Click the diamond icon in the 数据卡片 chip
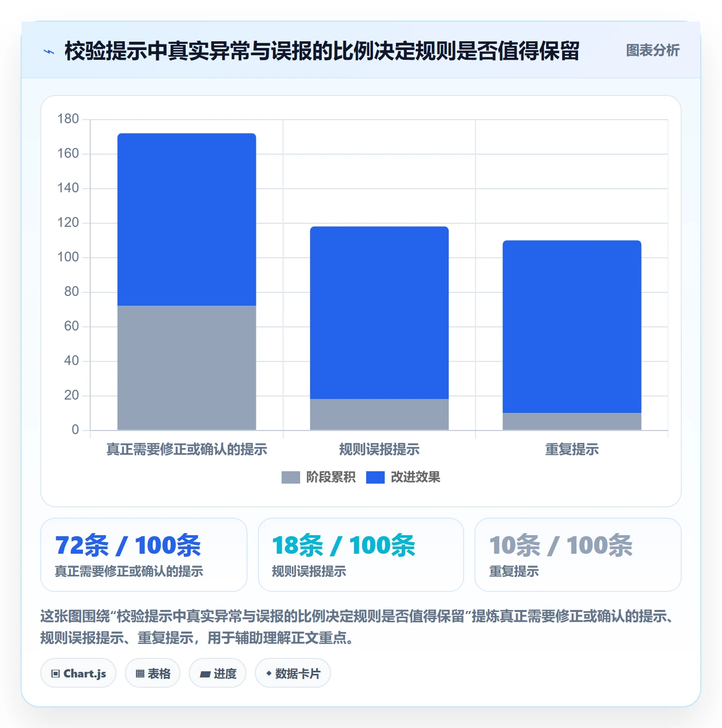This screenshot has height=728, width=722. (269, 673)
